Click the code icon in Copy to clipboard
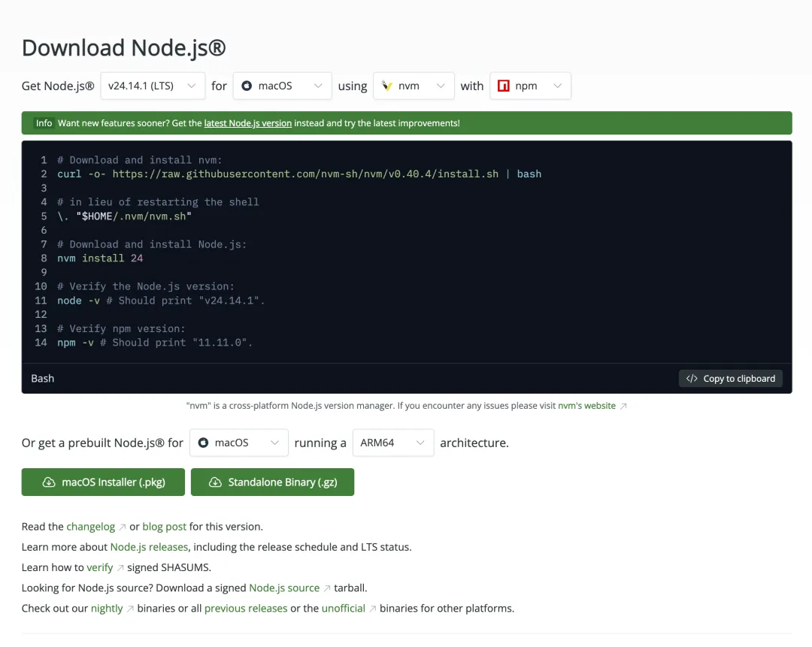This screenshot has width=812, height=647. (x=692, y=379)
